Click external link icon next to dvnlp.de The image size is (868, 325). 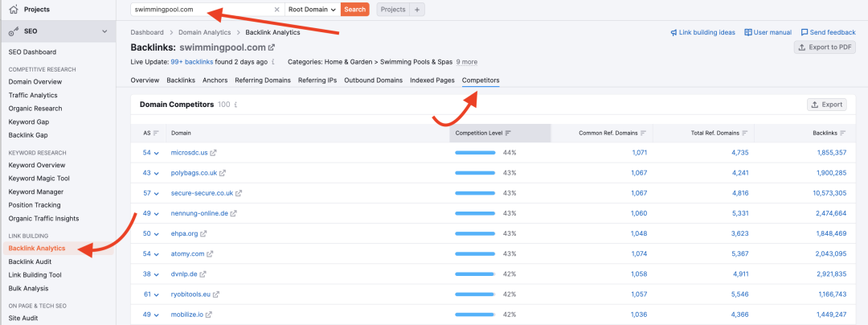pos(203,274)
